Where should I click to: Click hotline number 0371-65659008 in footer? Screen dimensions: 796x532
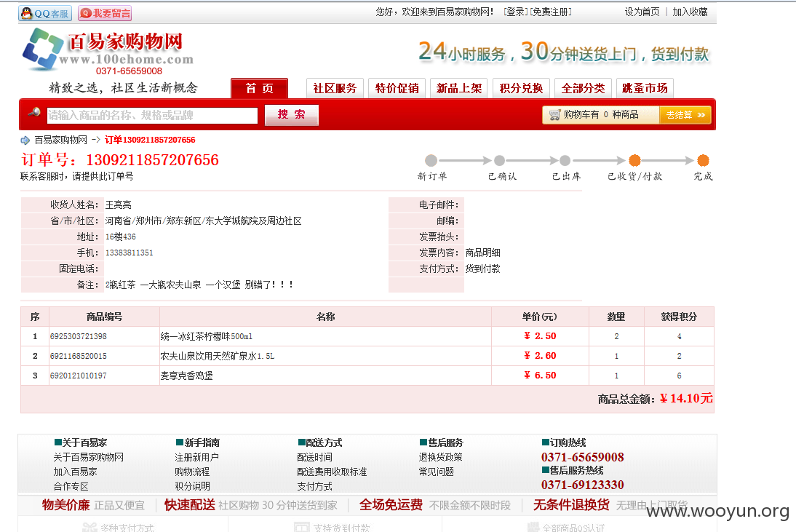(x=582, y=457)
